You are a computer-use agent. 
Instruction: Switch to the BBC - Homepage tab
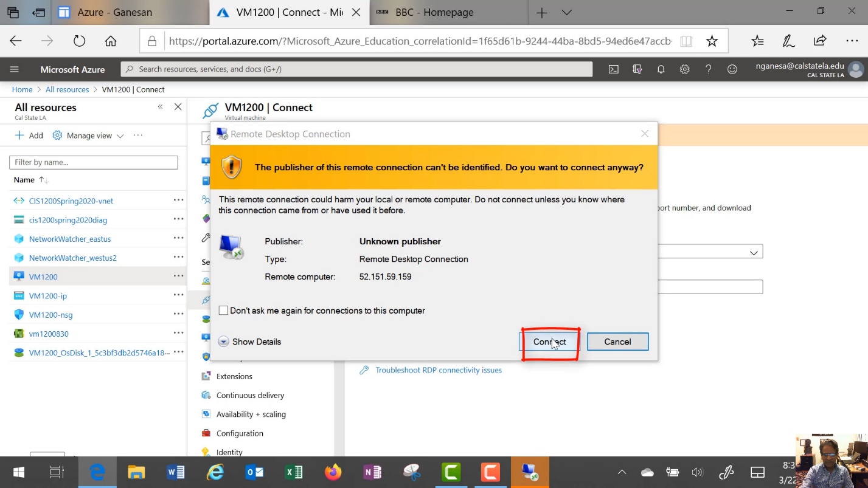434,12
